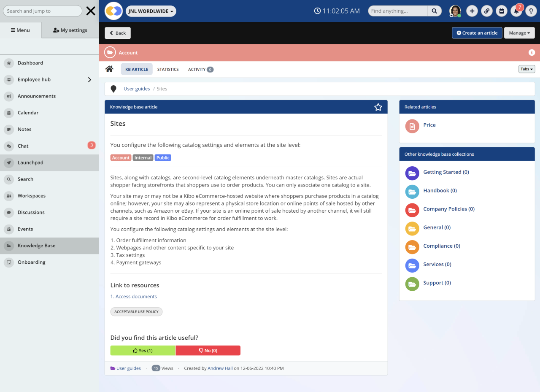Open notifications via the bell icon
540x392 pixels.
click(516, 11)
